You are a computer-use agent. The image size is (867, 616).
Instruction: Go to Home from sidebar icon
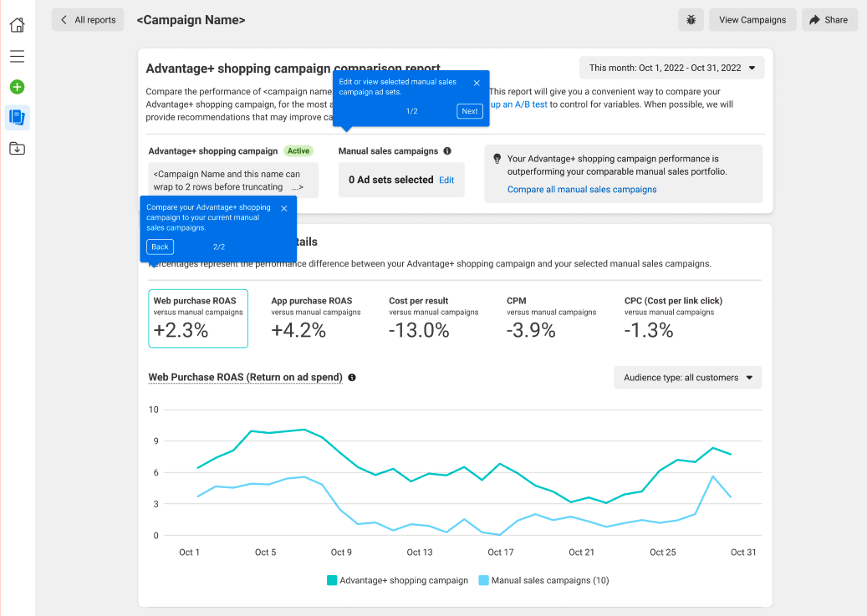(17, 25)
